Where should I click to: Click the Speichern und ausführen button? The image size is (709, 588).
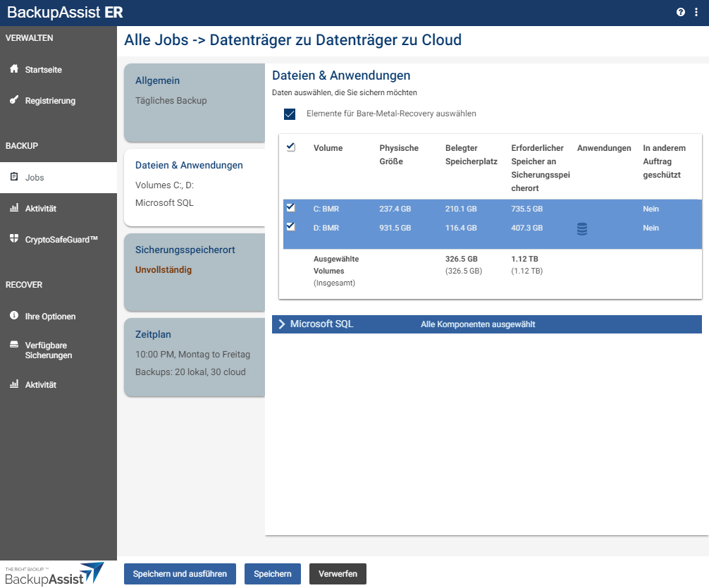[x=180, y=574]
